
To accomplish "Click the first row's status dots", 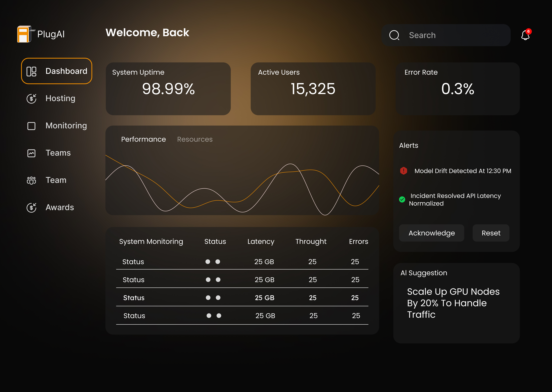I will pyautogui.click(x=213, y=262).
